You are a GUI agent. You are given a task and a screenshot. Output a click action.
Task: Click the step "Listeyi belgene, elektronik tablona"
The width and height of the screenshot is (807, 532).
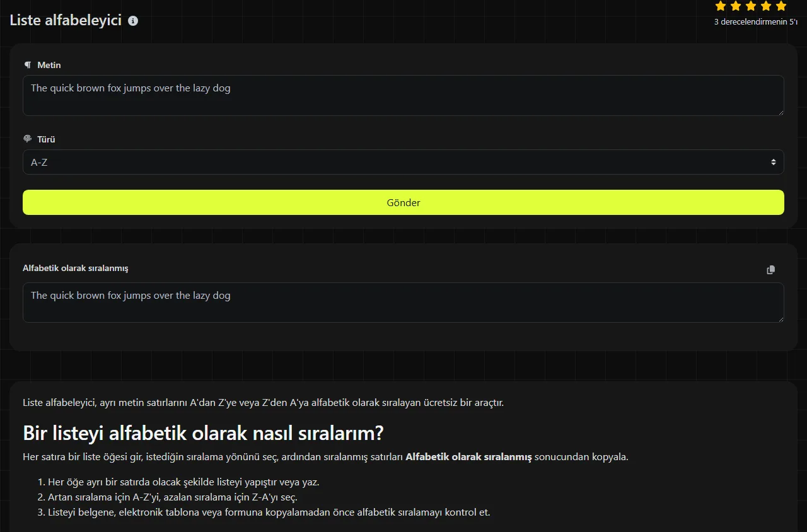269,512
